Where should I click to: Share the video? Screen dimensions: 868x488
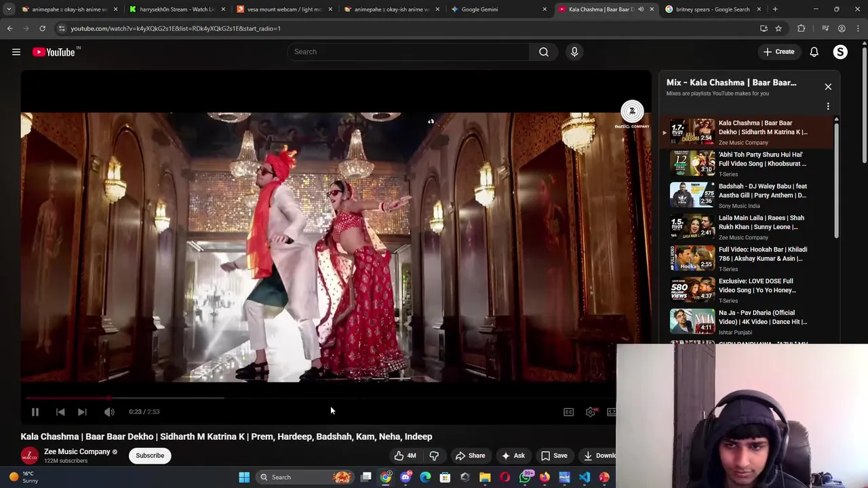[x=470, y=455]
